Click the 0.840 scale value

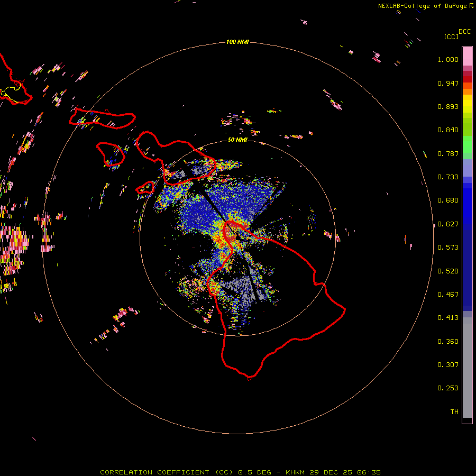448,130
